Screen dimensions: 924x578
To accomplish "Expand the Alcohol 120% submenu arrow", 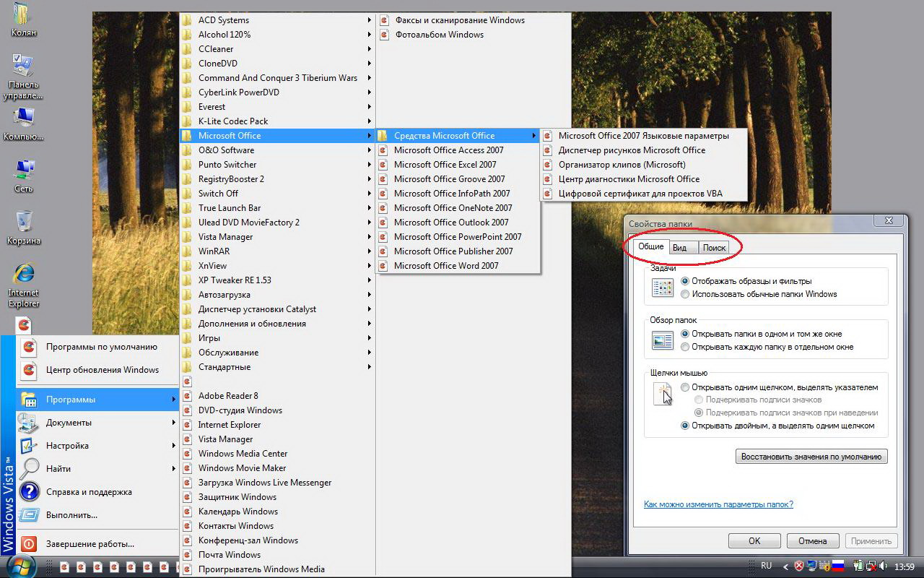I will 370,35.
